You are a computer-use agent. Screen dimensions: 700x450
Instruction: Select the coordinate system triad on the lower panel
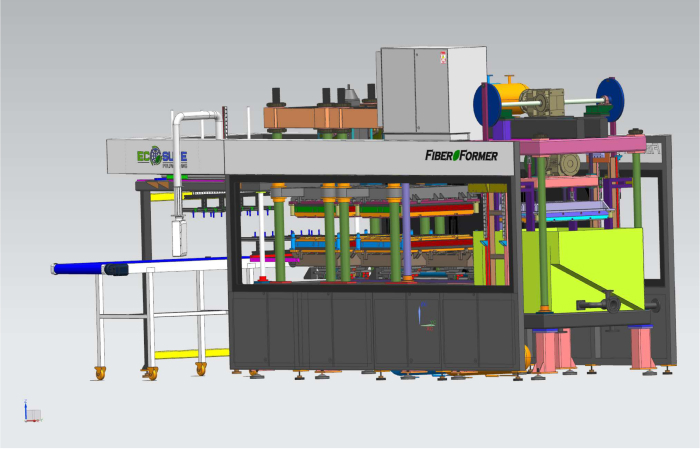click(427, 317)
